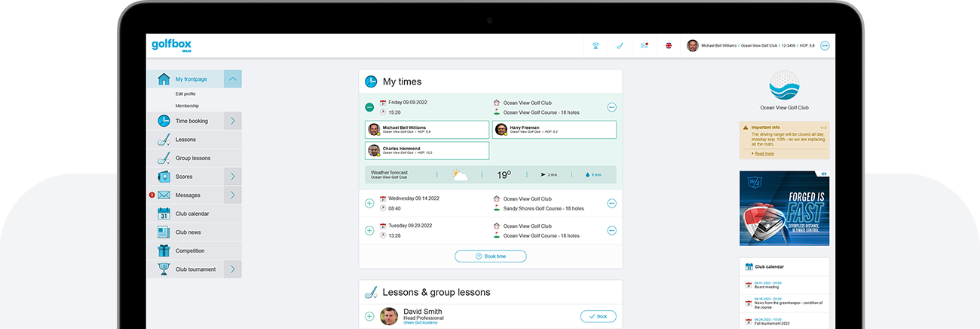980x329 pixels.
Task: Expand the Scores submenu arrow
Action: tap(233, 177)
